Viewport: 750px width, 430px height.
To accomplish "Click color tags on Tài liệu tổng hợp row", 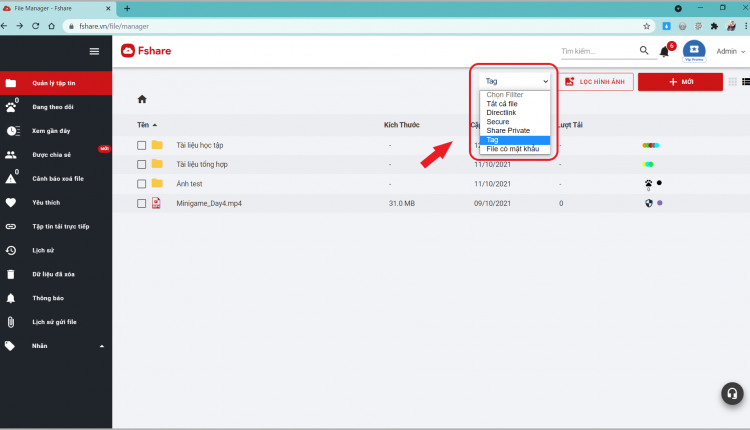I will [648, 164].
